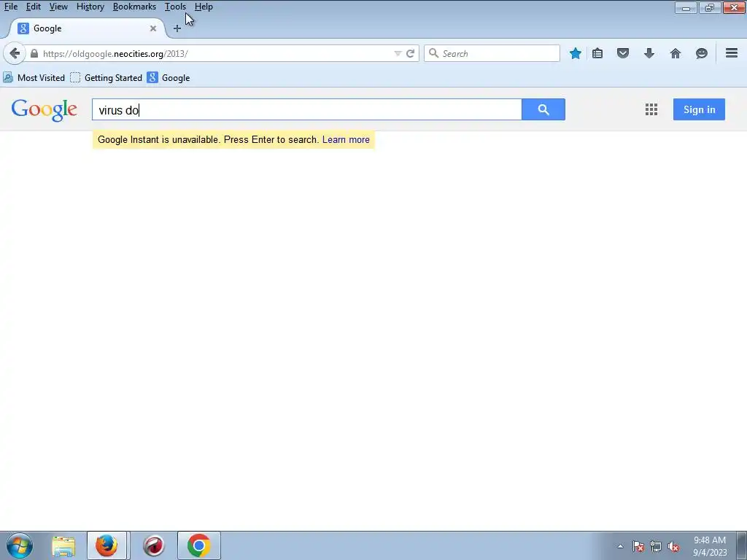Click the text 'Google Instant is unavailable'
This screenshot has height=560, width=747.
pos(158,139)
